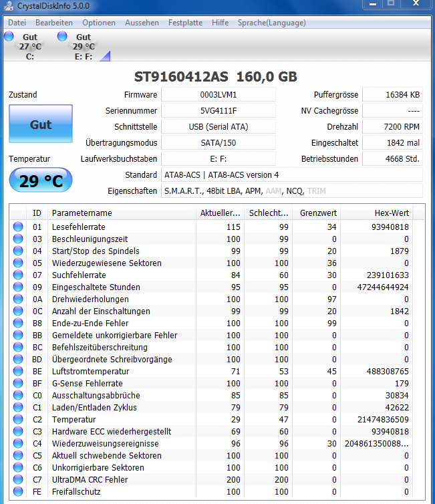Click the status orb for Eingeschaltete Stunden

(x=18, y=287)
